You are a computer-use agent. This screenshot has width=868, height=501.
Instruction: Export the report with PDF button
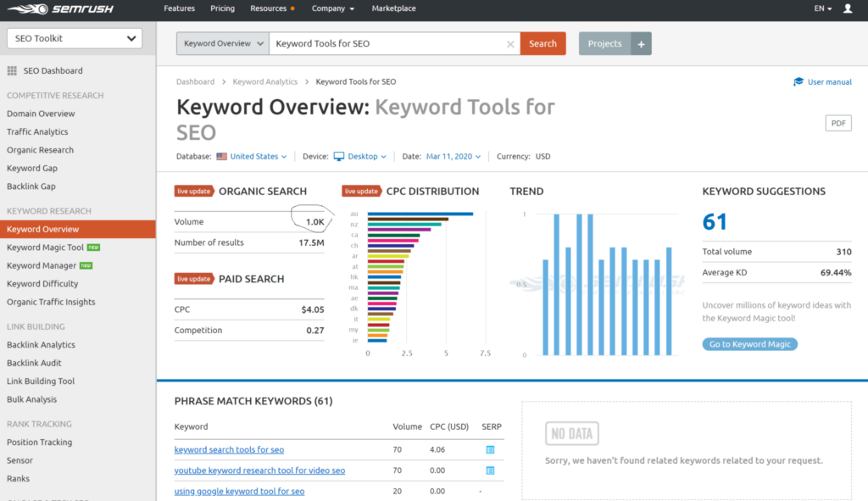[x=838, y=124]
